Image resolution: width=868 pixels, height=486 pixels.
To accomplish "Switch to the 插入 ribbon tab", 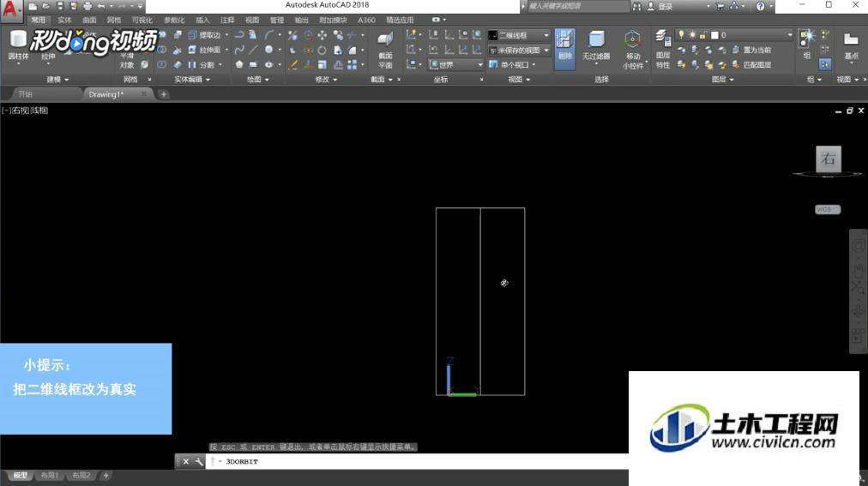I will (202, 20).
